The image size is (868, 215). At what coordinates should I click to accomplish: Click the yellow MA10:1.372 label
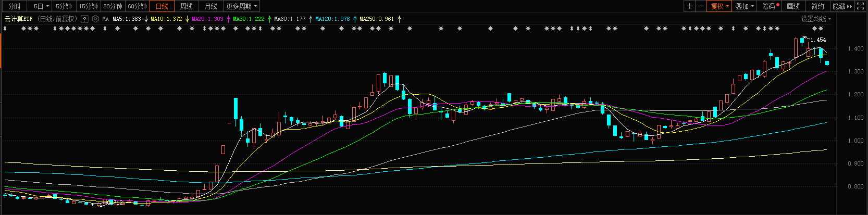tap(167, 19)
